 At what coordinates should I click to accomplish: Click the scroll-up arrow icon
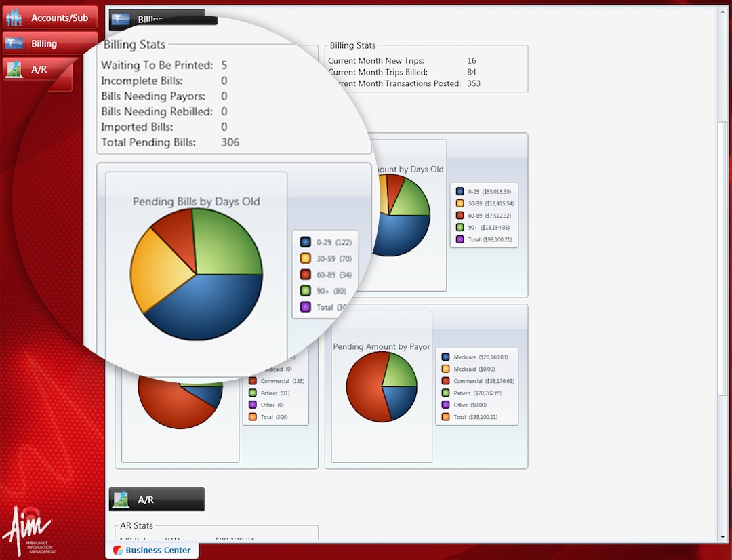click(723, 10)
